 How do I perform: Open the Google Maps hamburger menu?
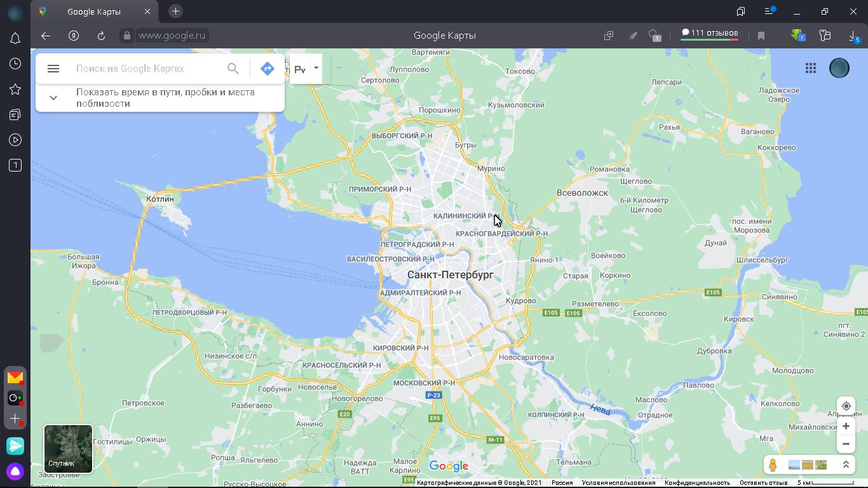click(x=53, y=69)
